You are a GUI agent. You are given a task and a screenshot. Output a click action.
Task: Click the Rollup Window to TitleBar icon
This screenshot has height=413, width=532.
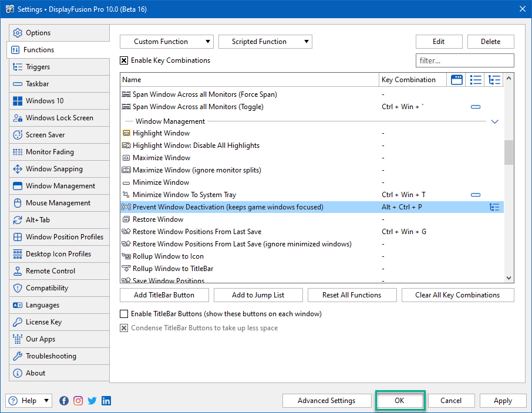pyautogui.click(x=126, y=269)
